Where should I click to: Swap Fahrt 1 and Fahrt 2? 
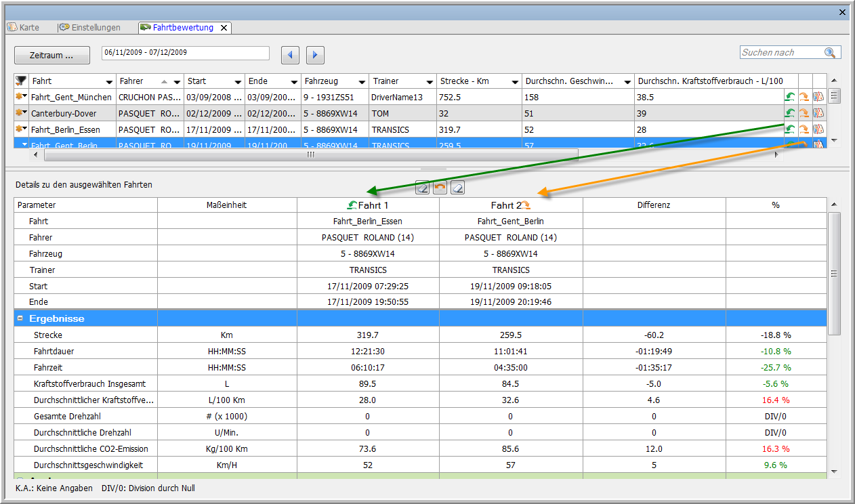click(x=440, y=187)
